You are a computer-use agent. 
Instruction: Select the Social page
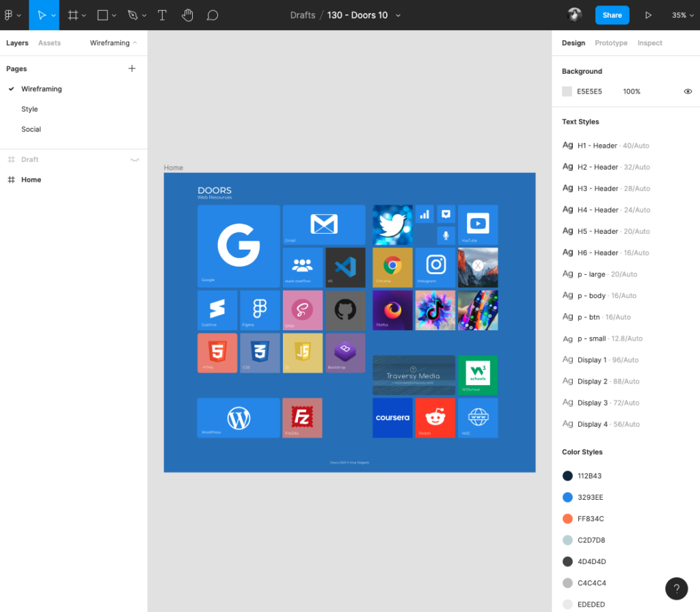31,129
